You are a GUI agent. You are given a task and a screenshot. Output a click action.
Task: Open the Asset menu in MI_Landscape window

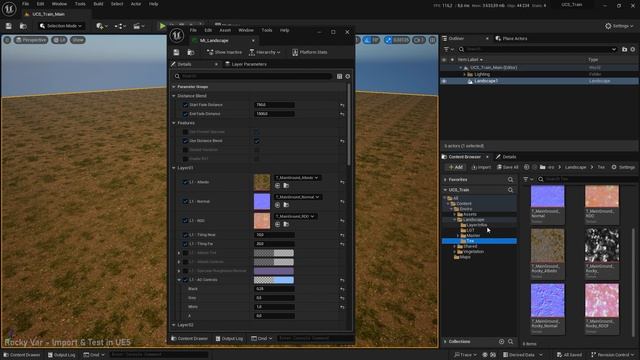point(225,30)
